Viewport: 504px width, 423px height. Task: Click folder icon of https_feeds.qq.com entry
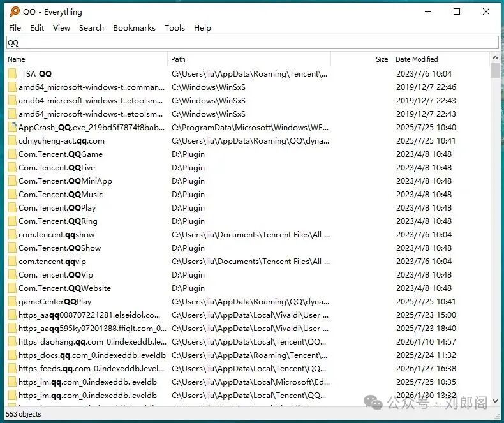(x=12, y=369)
